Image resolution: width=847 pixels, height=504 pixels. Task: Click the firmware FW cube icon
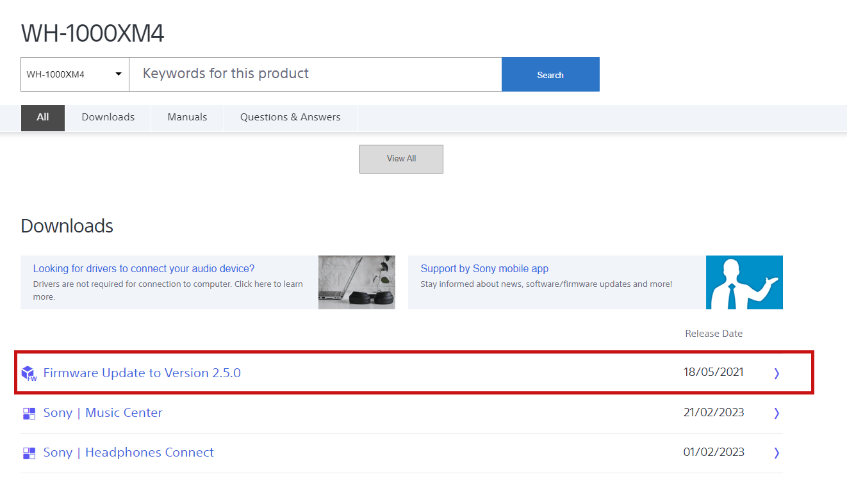coord(29,373)
